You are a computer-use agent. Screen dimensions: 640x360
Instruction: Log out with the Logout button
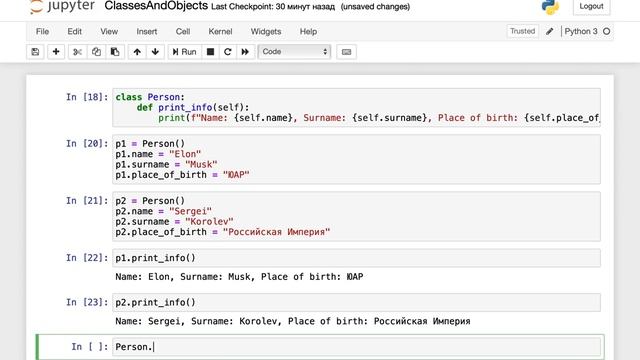tap(591, 7)
